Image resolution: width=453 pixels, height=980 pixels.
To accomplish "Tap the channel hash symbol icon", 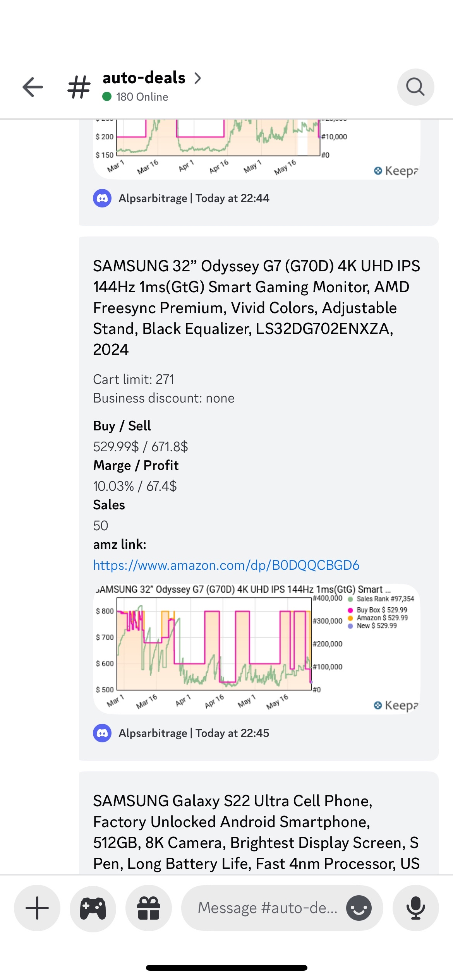I will (x=79, y=87).
